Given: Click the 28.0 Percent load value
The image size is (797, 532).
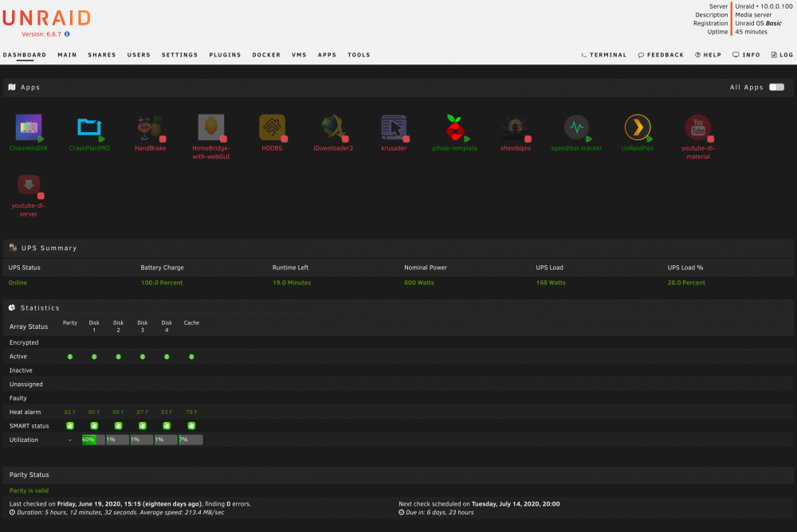Looking at the screenshot, I should click(686, 283).
